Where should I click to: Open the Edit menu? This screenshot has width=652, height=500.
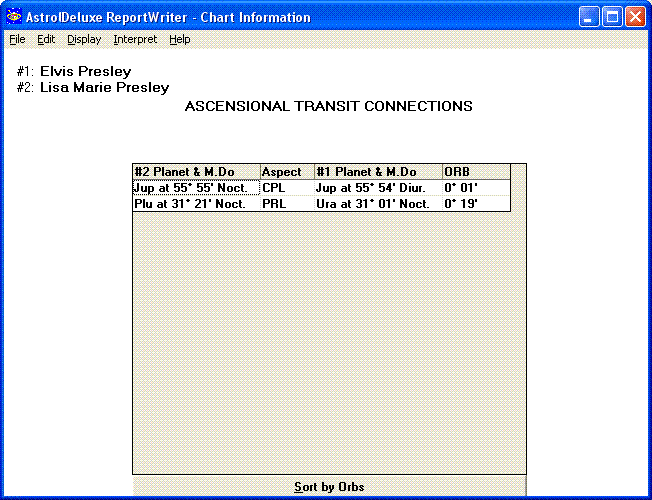(46, 39)
